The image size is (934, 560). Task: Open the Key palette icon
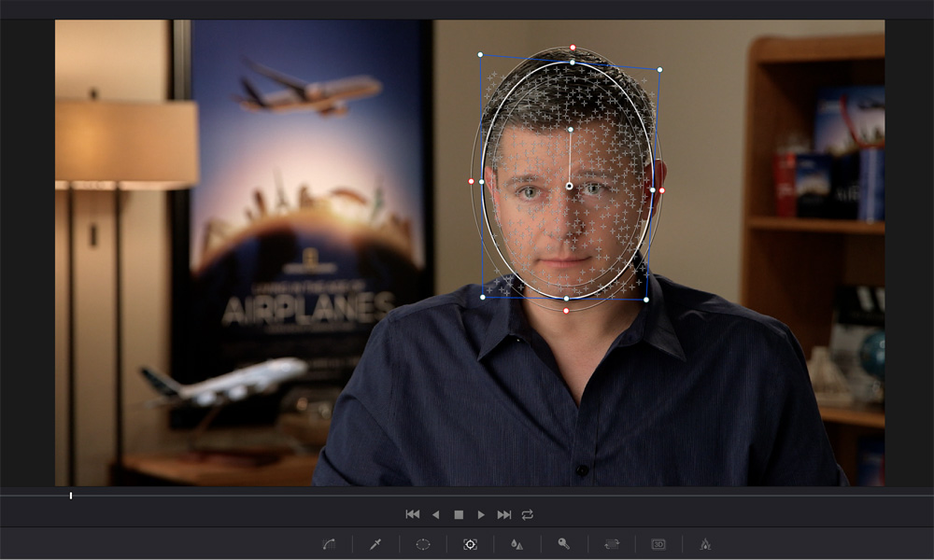[x=564, y=543]
